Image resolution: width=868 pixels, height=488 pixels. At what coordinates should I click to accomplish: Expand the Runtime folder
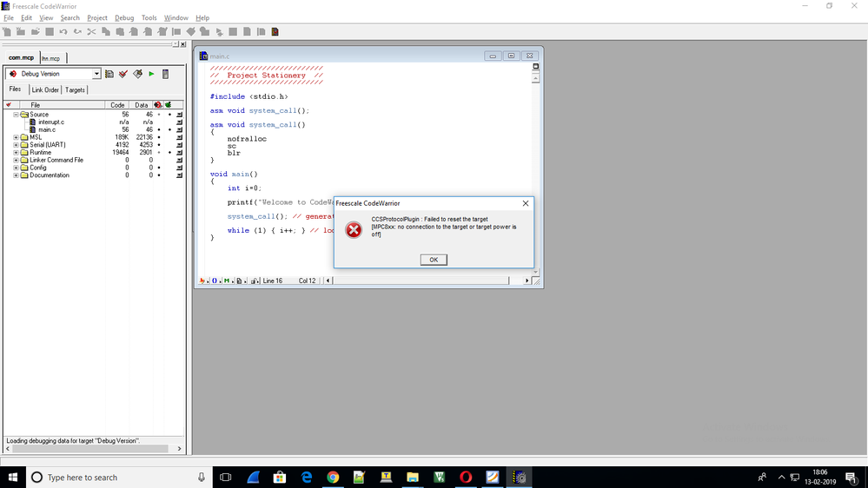(16, 152)
